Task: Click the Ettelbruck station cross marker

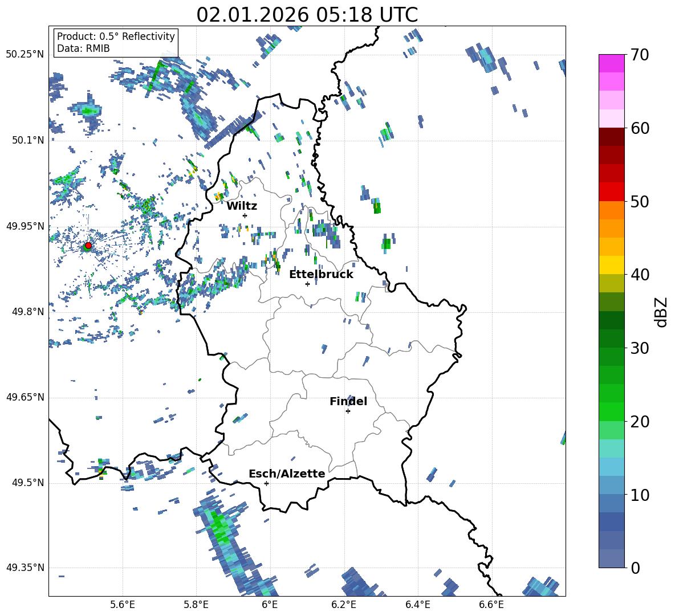Action: pyautogui.click(x=307, y=284)
